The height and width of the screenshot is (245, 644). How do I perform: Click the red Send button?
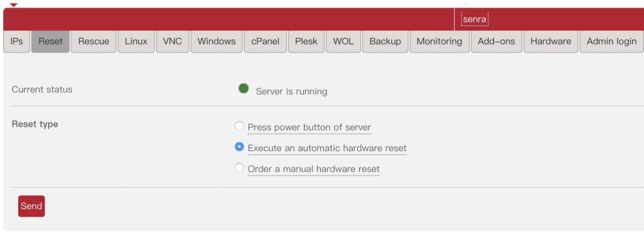[31, 206]
